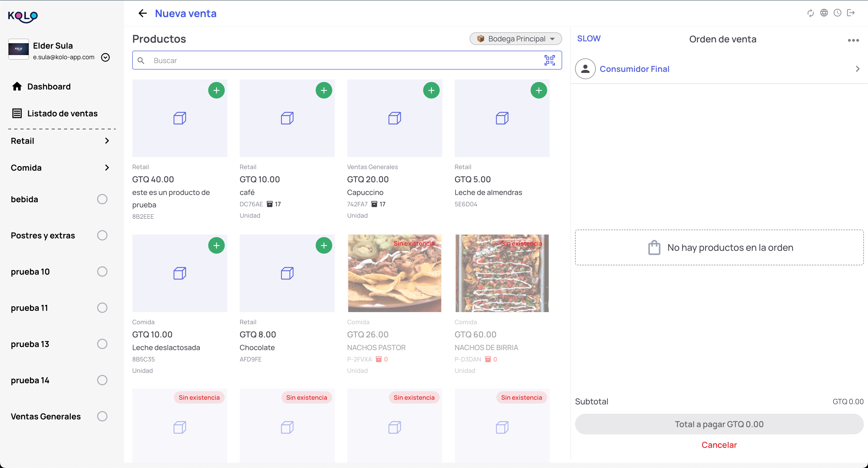Viewport: 868px width, 468px height.
Task: Open customer selection chevron for Consumidor Final
Action: 858,69
